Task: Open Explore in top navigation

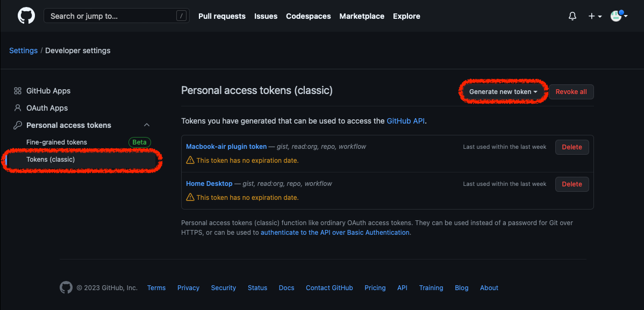Action: point(406,17)
